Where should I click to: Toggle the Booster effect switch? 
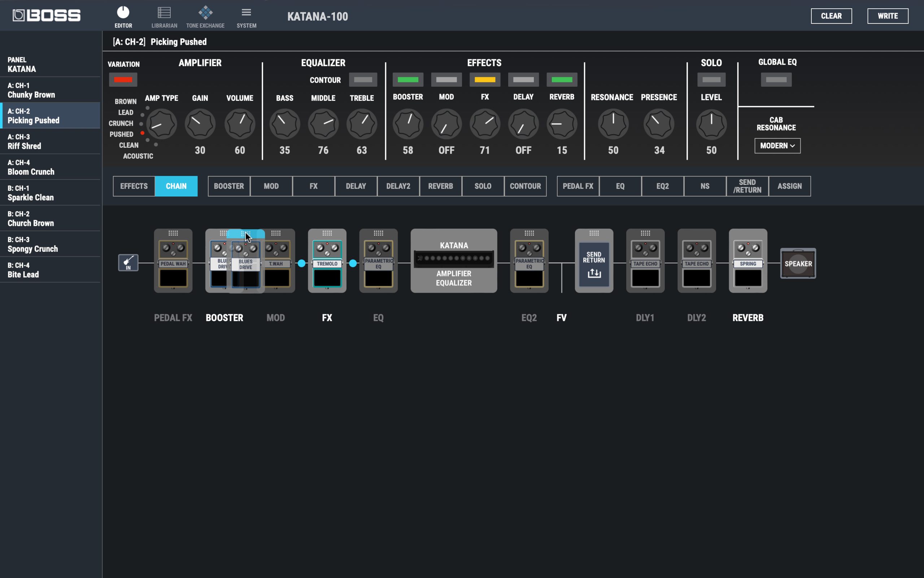[x=408, y=79]
